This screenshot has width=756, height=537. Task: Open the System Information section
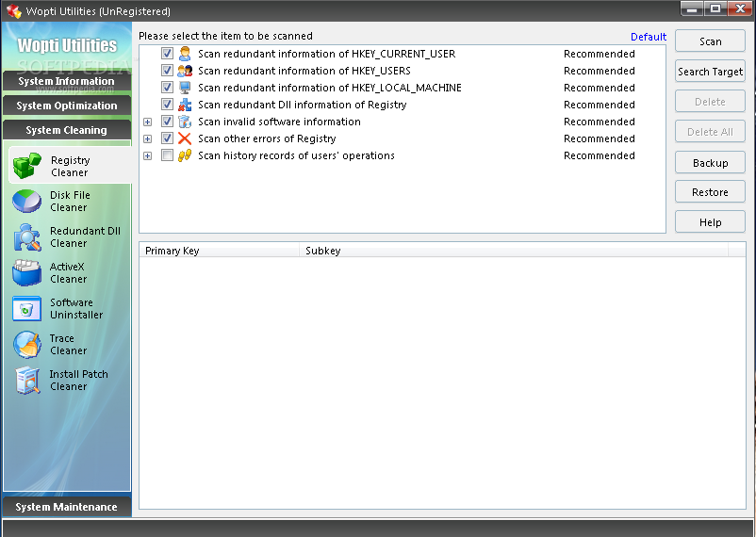tap(67, 81)
